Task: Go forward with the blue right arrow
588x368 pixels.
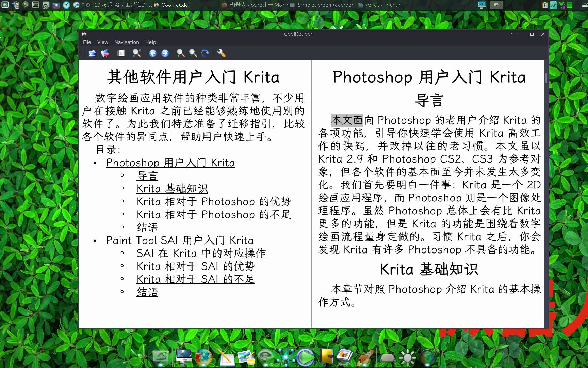Action: click(165, 53)
